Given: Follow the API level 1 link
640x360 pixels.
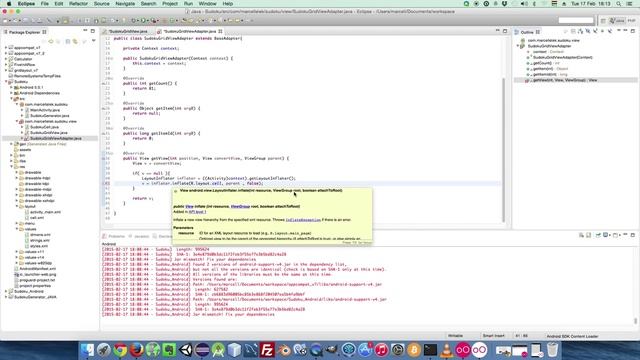Looking at the screenshot, I should pyautogui.click(x=197, y=212).
